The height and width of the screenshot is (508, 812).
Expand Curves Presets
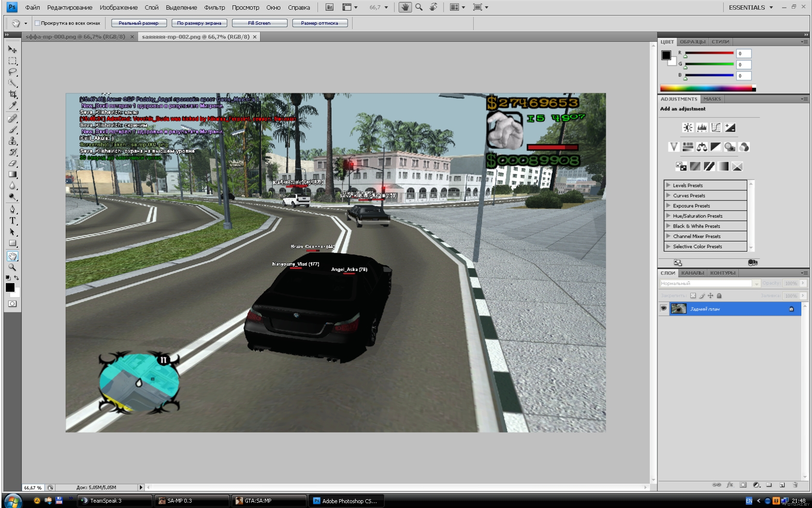tap(668, 195)
